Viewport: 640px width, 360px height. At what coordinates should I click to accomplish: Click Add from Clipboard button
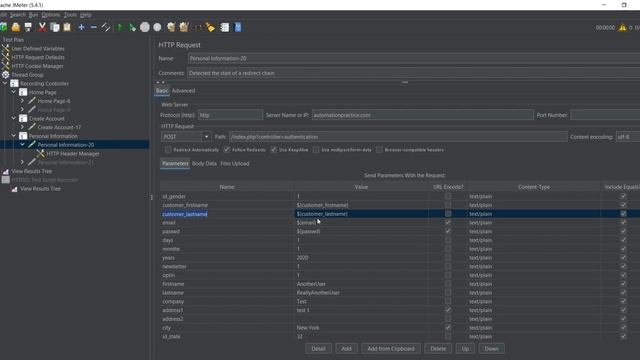391,349
